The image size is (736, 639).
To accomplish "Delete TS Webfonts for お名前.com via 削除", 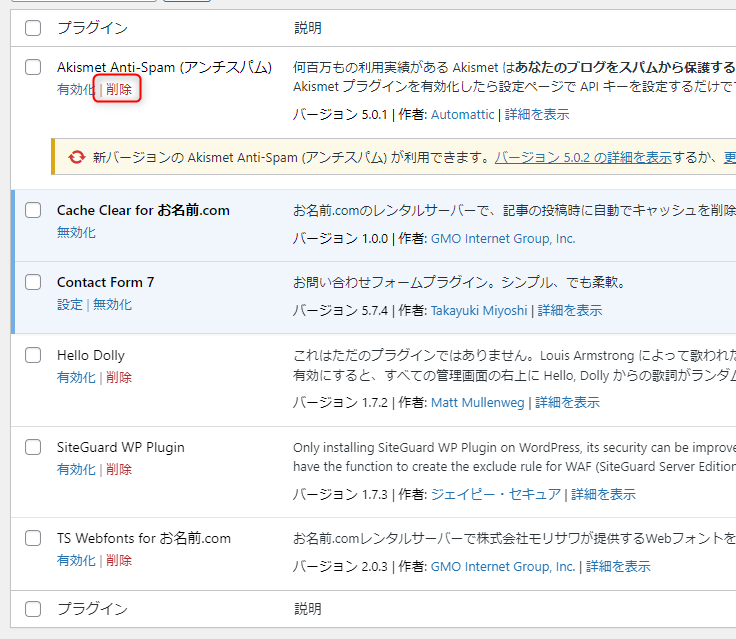I will click(119, 561).
